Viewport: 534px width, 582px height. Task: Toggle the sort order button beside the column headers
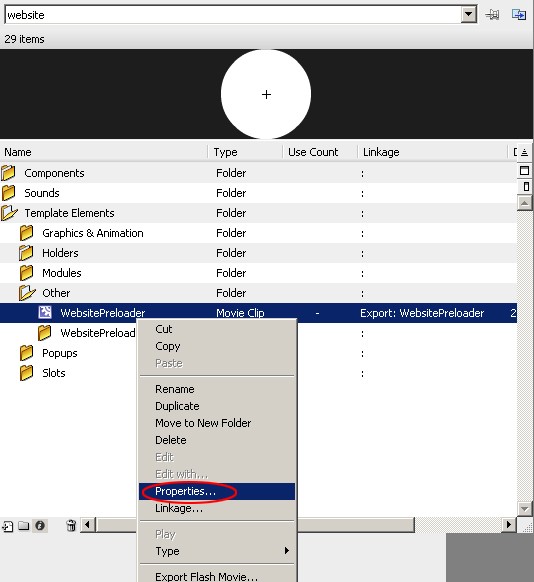pos(524,152)
